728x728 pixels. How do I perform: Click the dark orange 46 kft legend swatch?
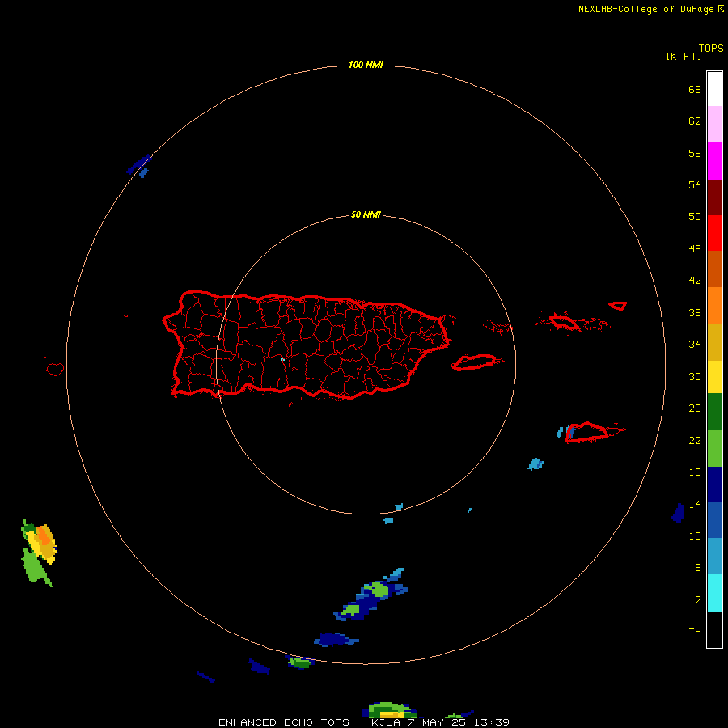(x=714, y=269)
